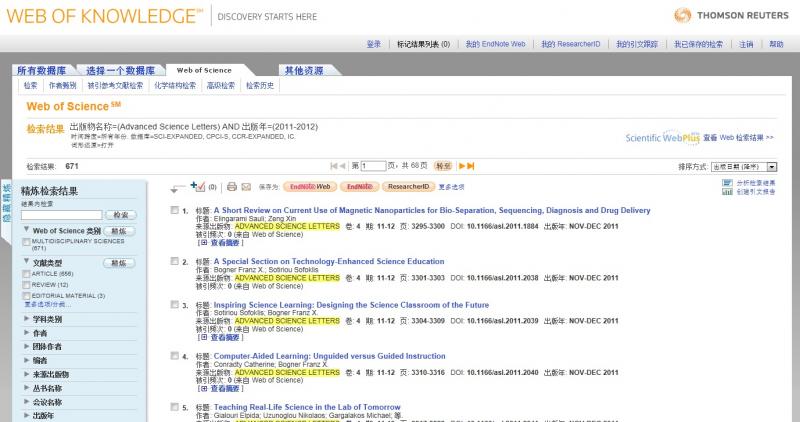Click the plus icon for record 1 abstract
The height and width of the screenshot is (422, 800).
[204, 243]
